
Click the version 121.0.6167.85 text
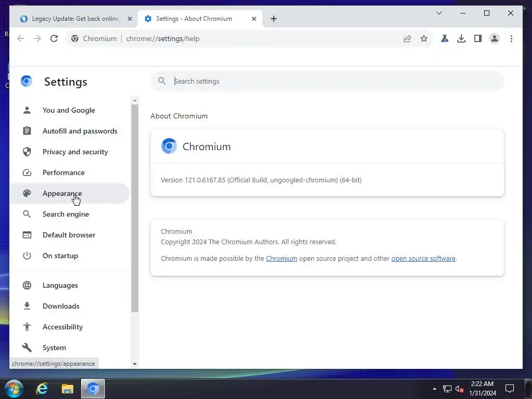coord(261,180)
